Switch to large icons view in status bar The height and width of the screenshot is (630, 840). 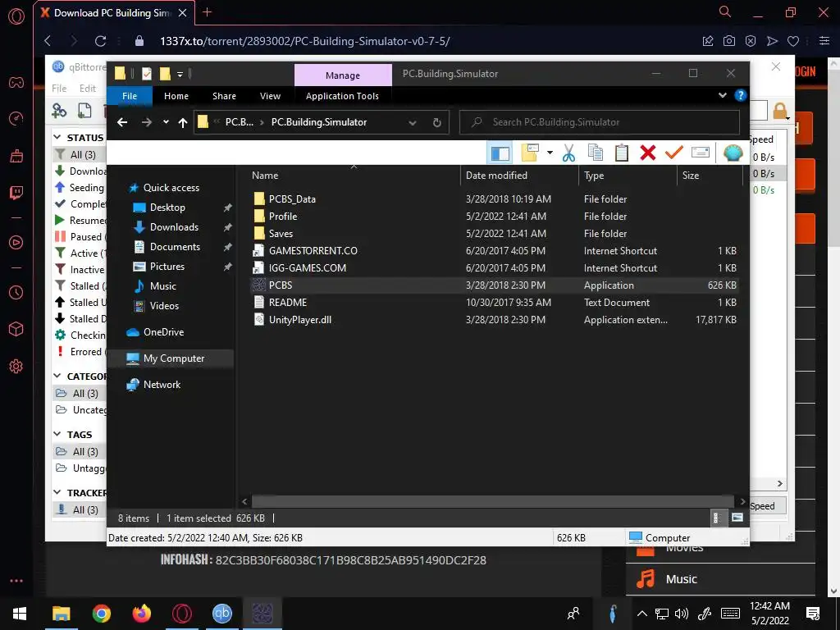737,518
